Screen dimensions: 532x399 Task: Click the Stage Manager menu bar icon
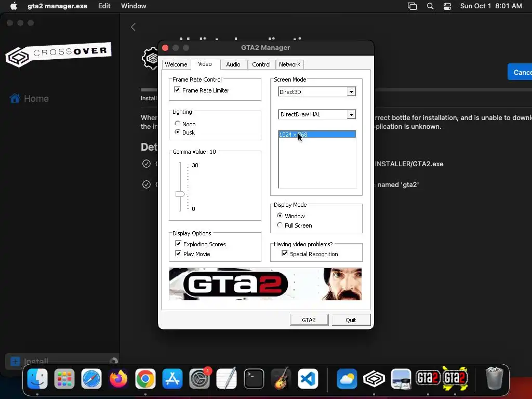(412, 6)
